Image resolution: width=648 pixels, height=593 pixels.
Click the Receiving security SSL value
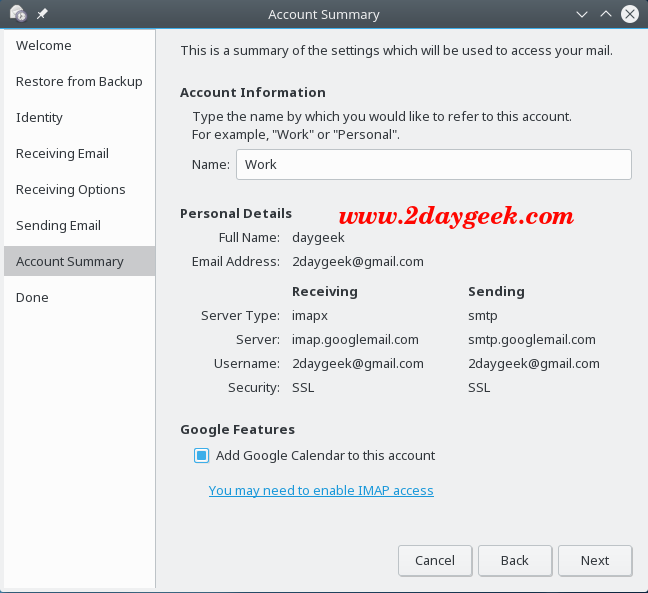point(303,388)
